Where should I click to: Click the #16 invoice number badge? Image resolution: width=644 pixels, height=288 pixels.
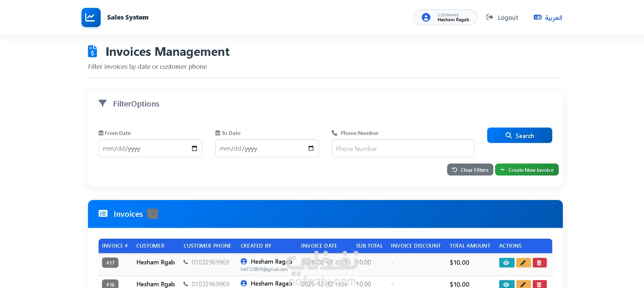(x=110, y=284)
